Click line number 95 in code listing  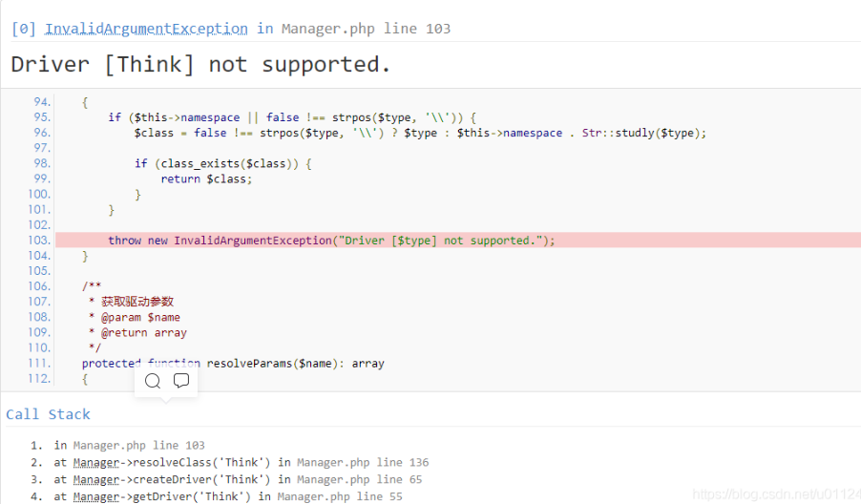tap(42, 117)
